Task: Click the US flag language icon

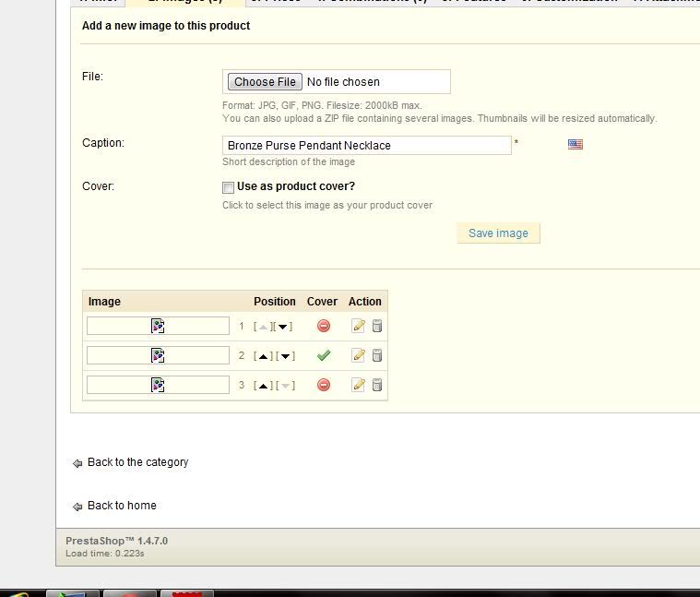Action: tap(575, 144)
